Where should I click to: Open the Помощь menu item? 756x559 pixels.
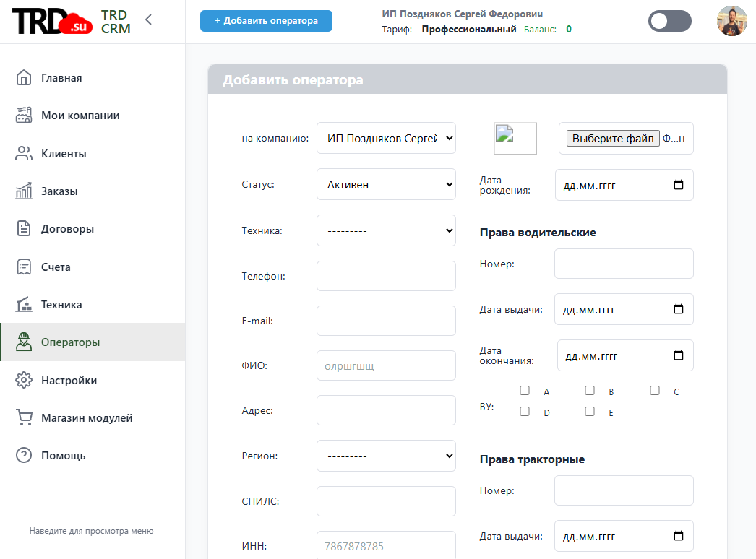point(63,456)
